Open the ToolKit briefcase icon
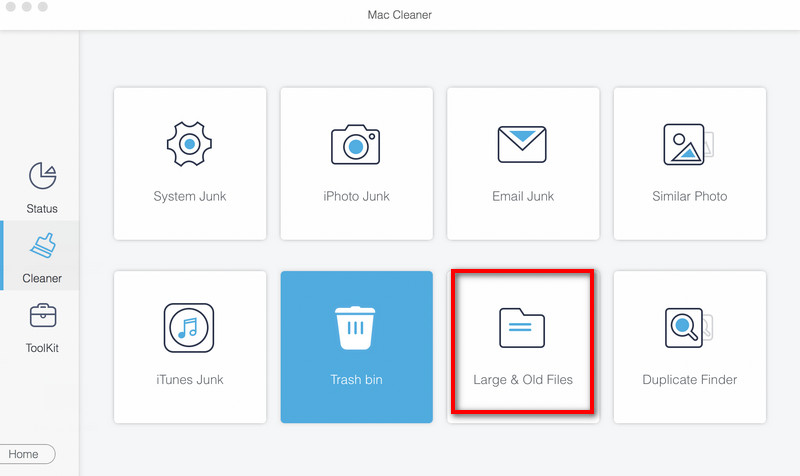The image size is (800, 476). click(42, 317)
